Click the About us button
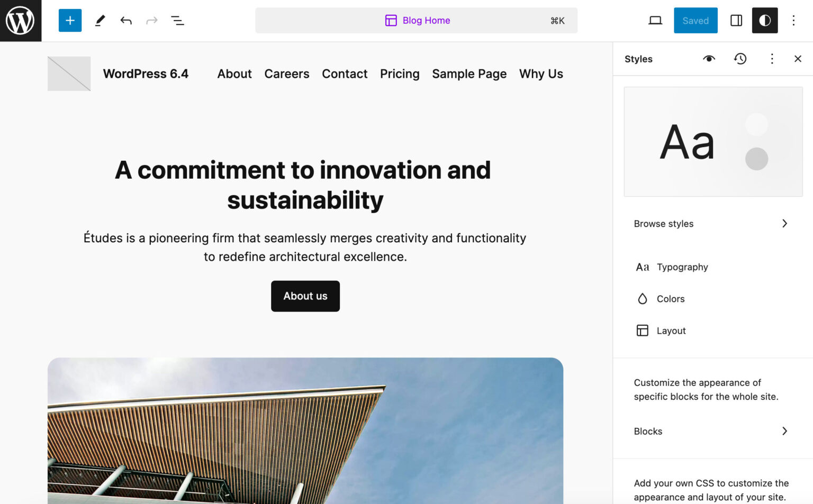 coord(305,296)
